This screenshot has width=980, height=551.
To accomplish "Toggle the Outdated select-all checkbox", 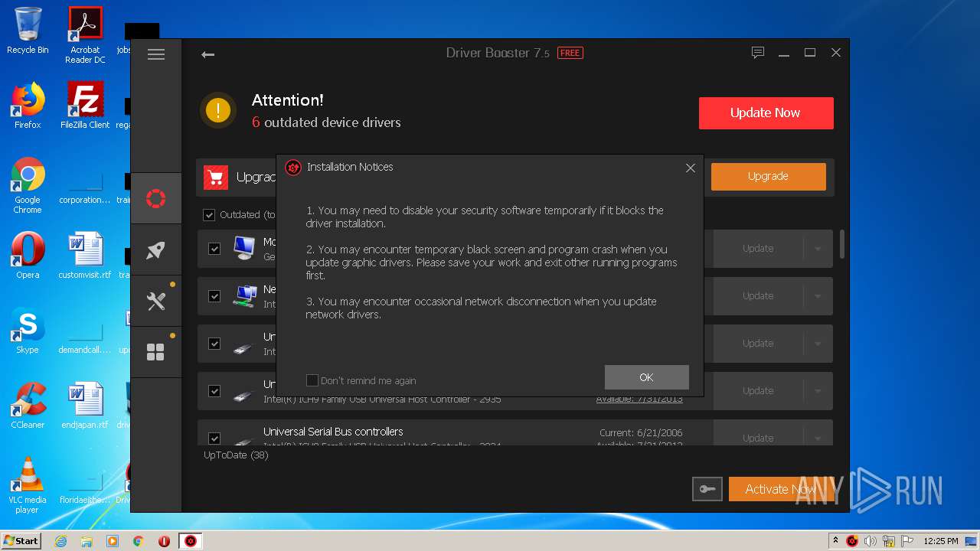I will [x=209, y=215].
